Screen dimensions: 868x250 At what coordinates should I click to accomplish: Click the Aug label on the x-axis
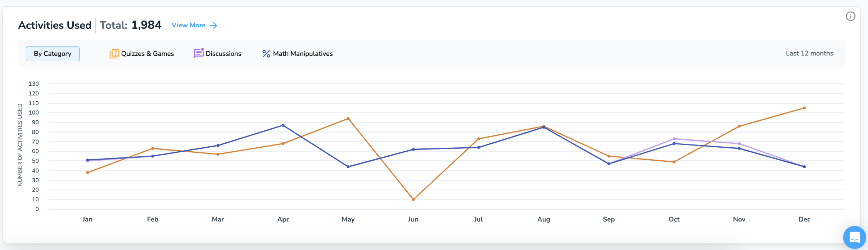click(x=543, y=219)
